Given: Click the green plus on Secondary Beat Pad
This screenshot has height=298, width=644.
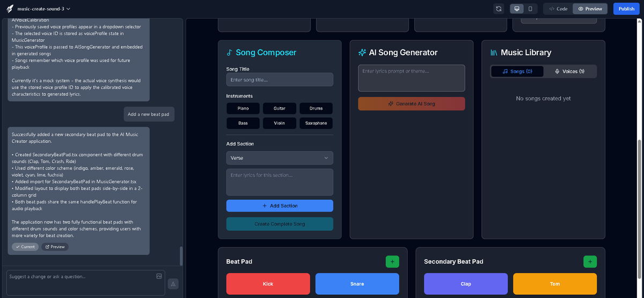Looking at the screenshot, I should pos(590,261).
